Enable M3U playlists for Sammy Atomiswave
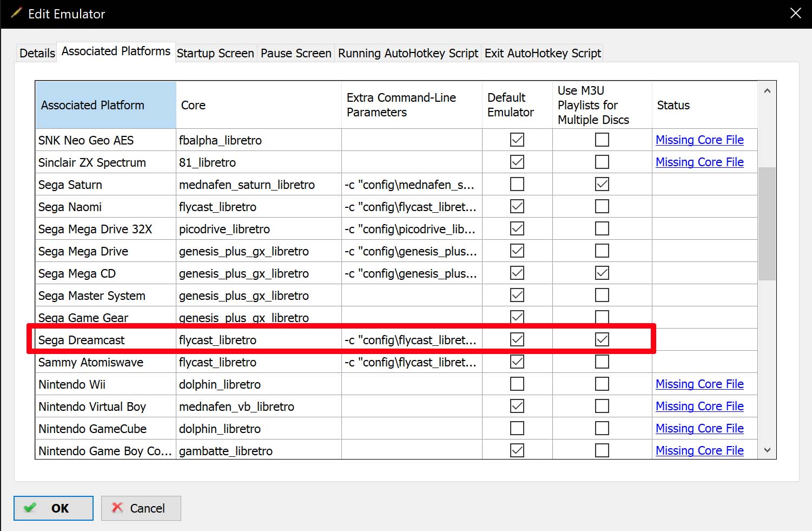This screenshot has width=812, height=531. pyautogui.click(x=602, y=362)
